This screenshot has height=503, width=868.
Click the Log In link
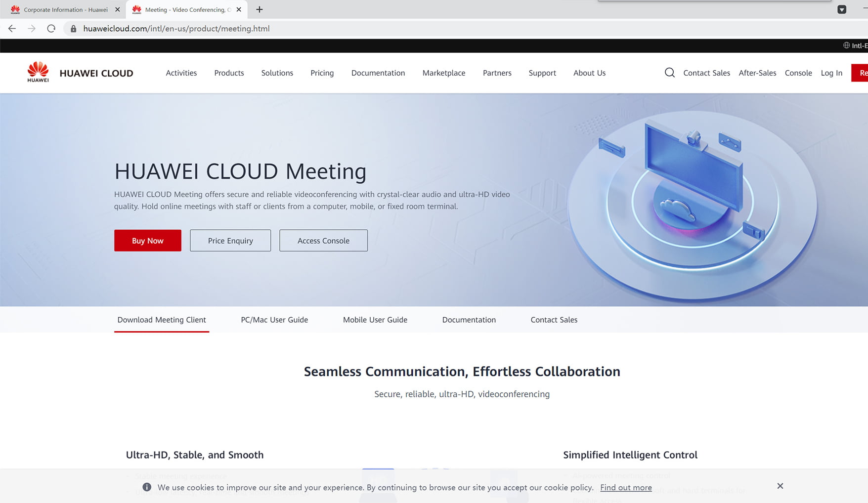click(x=831, y=73)
